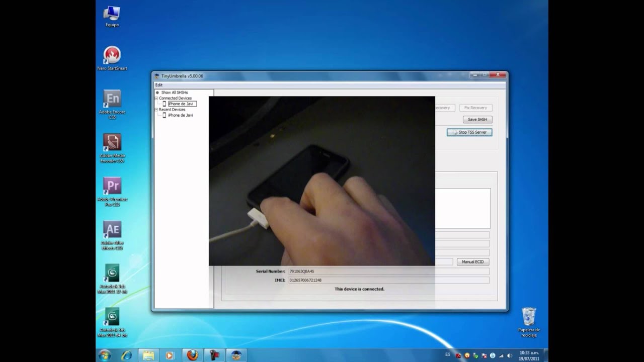The image size is (644, 362).
Task: Open Windows Media Player from the taskbar
Action: tap(170, 355)
